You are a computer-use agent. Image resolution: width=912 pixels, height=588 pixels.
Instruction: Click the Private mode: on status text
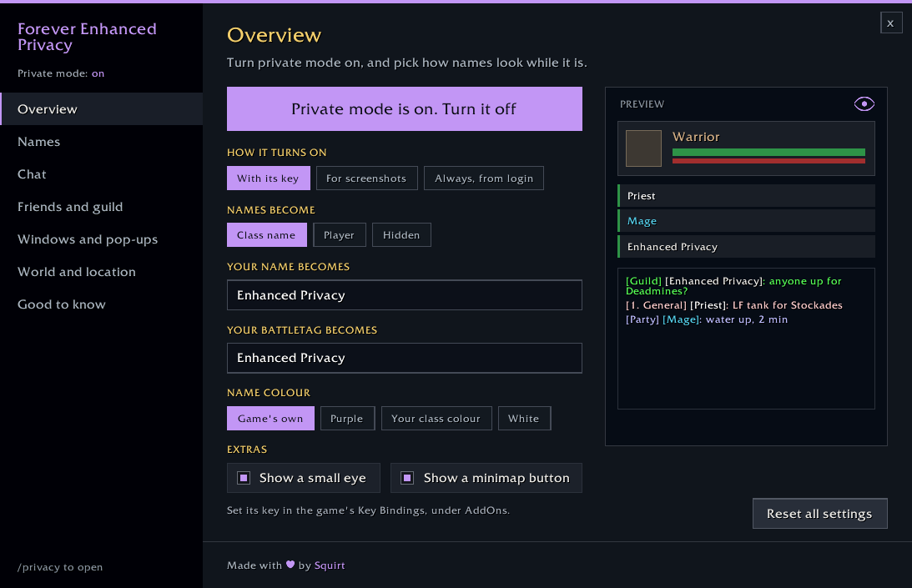click(x=61, y=73)
